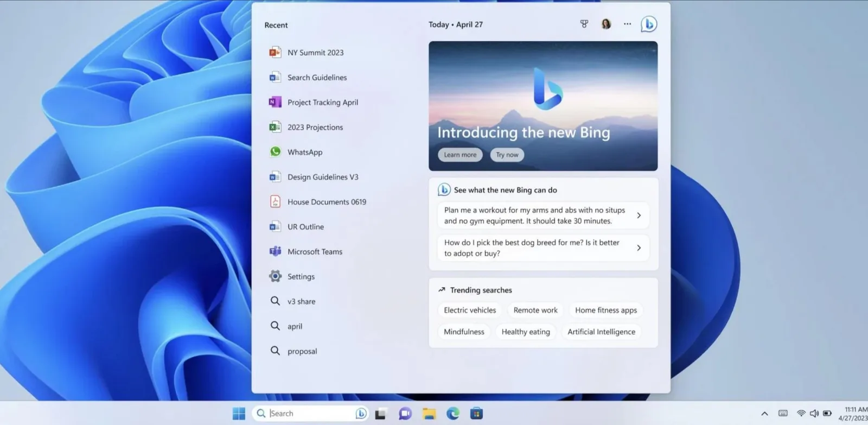
Task: Open the three-dot more options menu
Action: 627,24
